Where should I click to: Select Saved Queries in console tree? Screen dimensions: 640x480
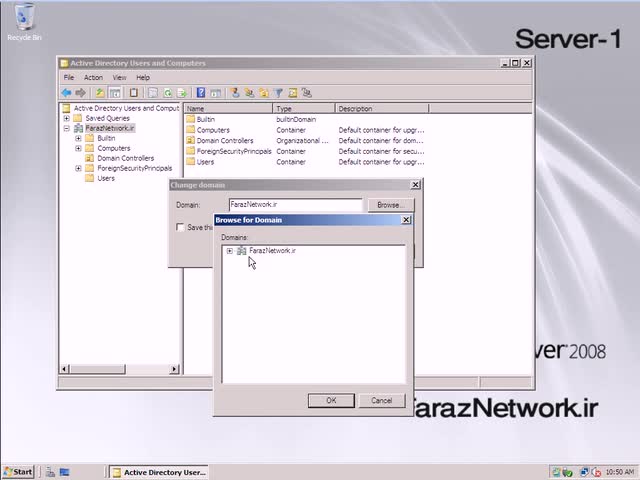[107, 118]
